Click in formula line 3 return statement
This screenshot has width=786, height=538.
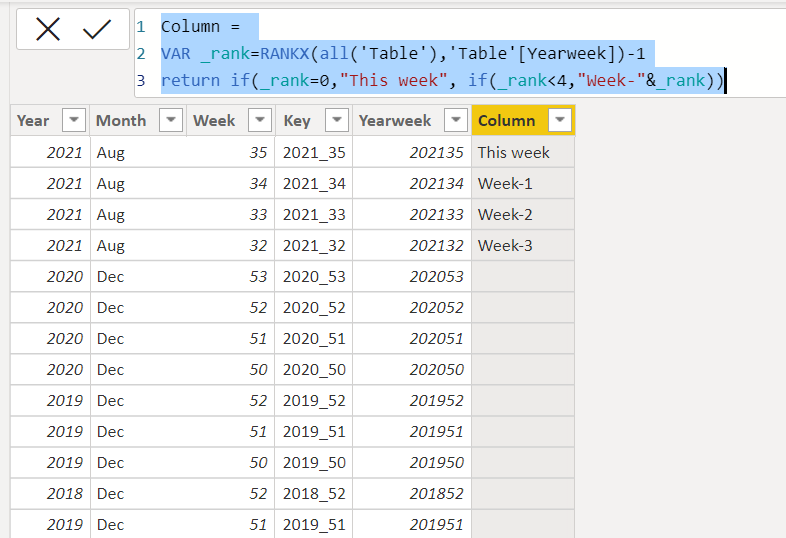pos(442,81)
